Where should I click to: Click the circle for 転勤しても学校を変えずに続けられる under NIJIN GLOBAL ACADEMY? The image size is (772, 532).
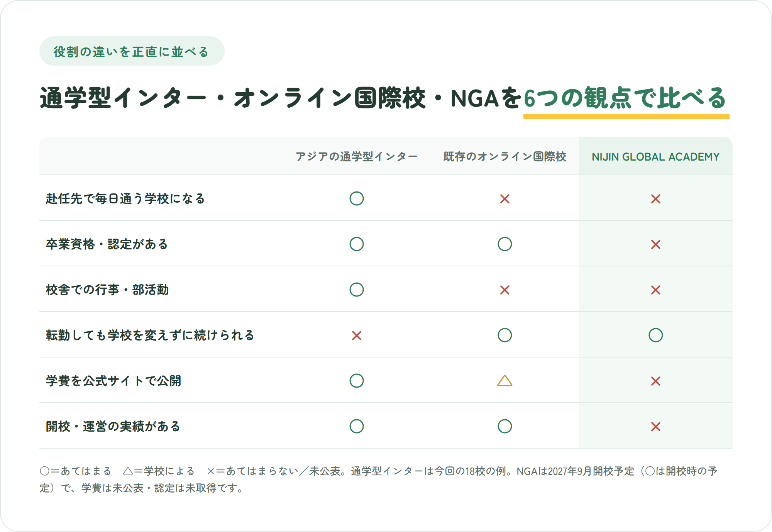coord(656,335)
